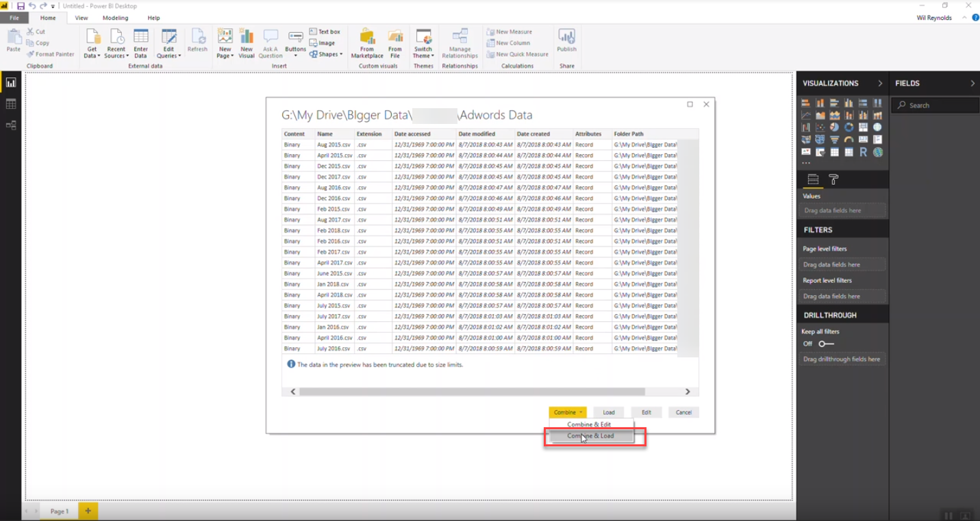Click the Load button in dialog
This screenshot has width=980, height=521.
[x=609, y=412]
